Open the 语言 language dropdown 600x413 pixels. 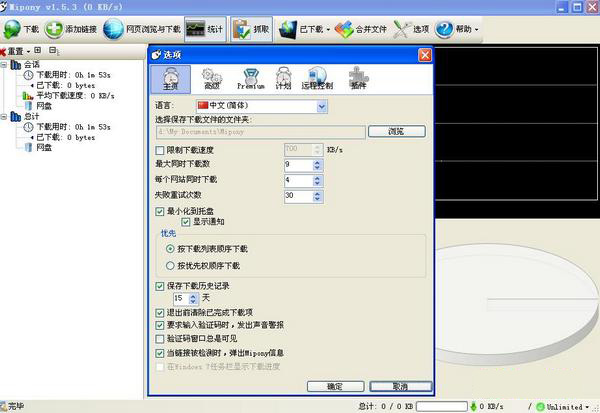coord(322,106)
